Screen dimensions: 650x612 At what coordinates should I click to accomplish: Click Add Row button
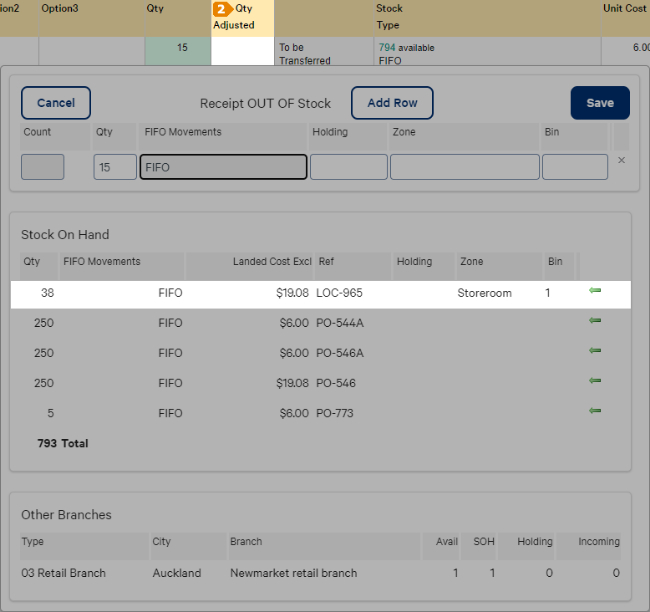[391, 103]
